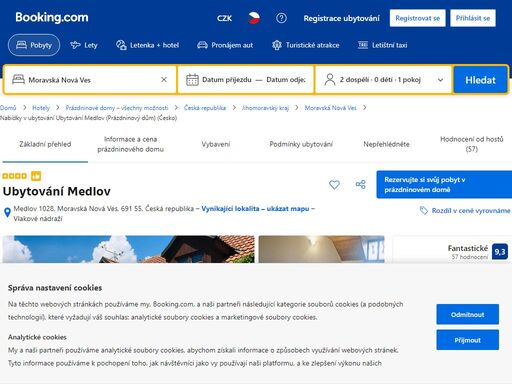Click the price tag icon
Viewport: 512px width, 384px height.
pyautogui.click(x=423, y=210)
